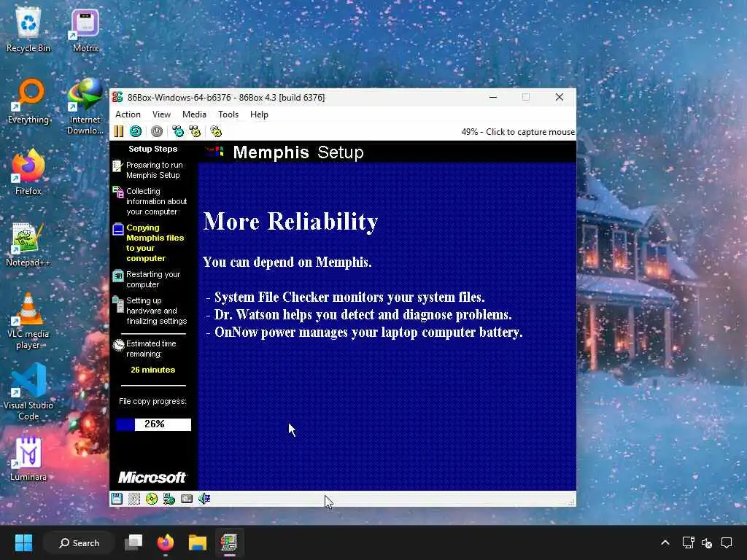
Task: Open Task View on the taskbar
Action: click(133, 542)
